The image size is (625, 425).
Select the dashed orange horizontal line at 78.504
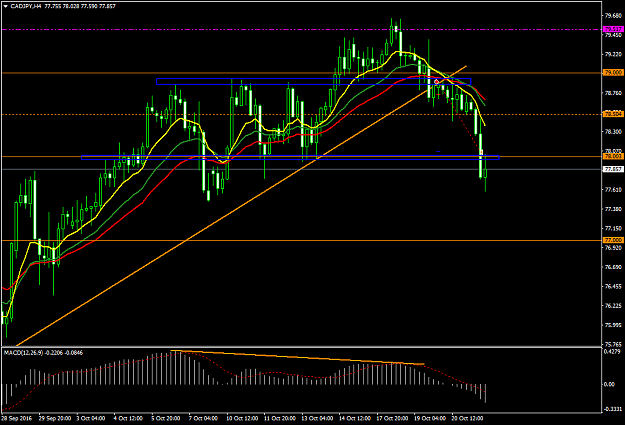tap(301, 114)
